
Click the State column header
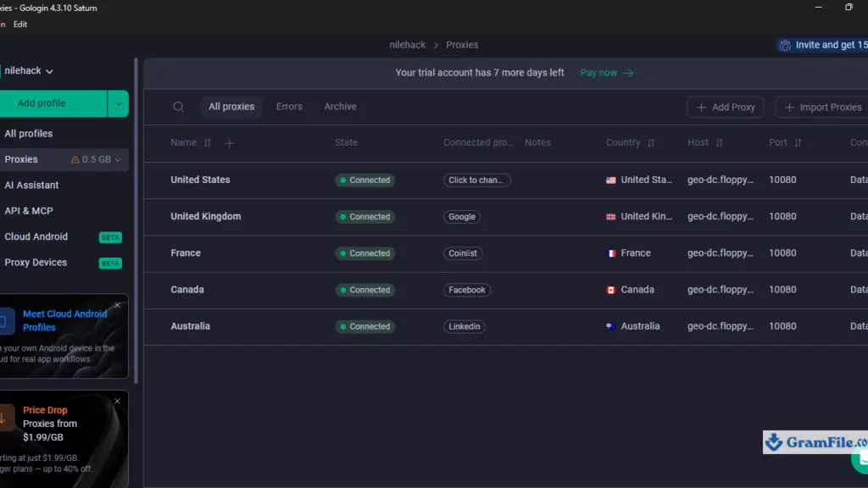tap(346, 142)
